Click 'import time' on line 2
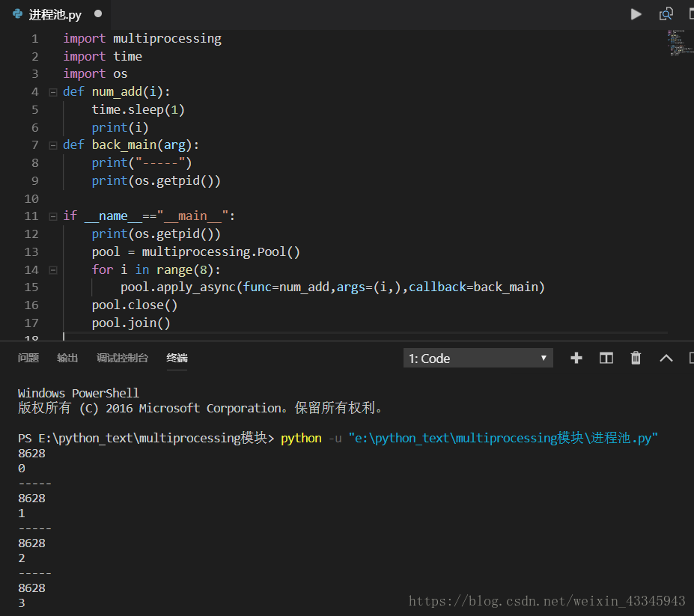This screenshot has height=616, width=694. click(103, 57)
